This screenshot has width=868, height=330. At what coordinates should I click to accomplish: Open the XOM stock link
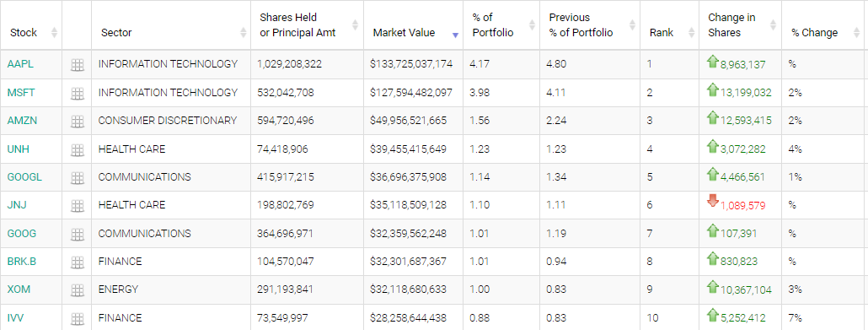tap(19, 289)
